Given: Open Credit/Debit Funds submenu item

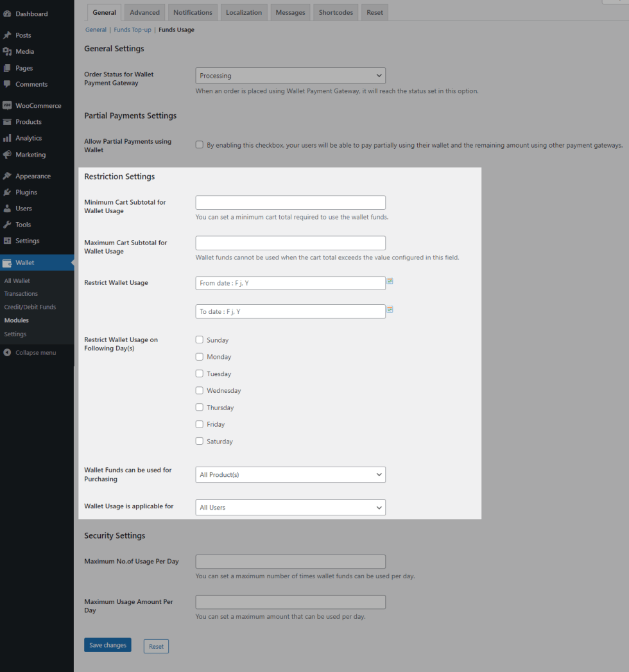Looking at the screenshot, I should 30,307.
